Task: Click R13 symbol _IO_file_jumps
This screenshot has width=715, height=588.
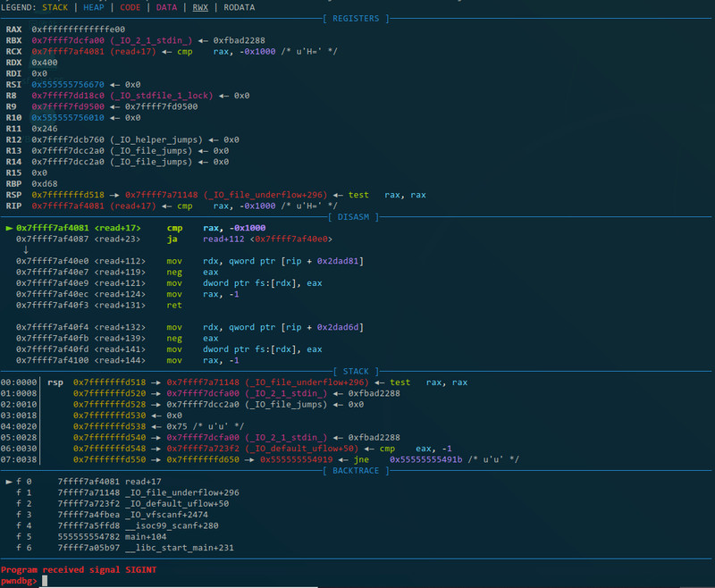Action: pyautogui.click(x=151, y=150)
